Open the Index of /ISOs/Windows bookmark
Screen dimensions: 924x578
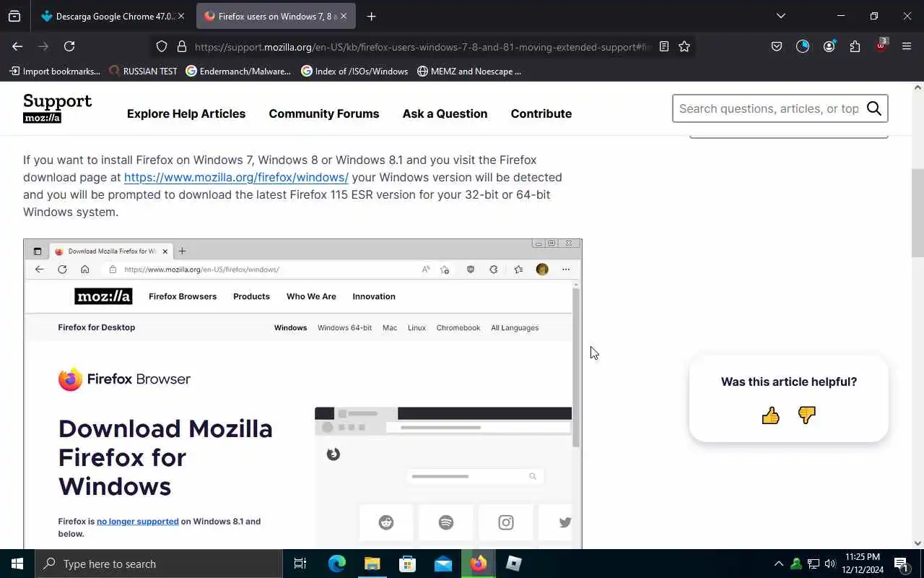(354, 71)
